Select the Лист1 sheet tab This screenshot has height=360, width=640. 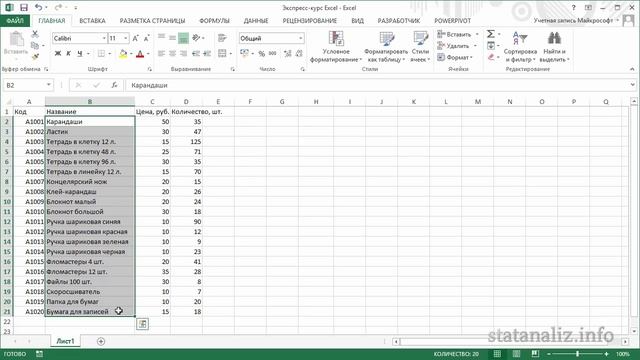coord(65,341)
